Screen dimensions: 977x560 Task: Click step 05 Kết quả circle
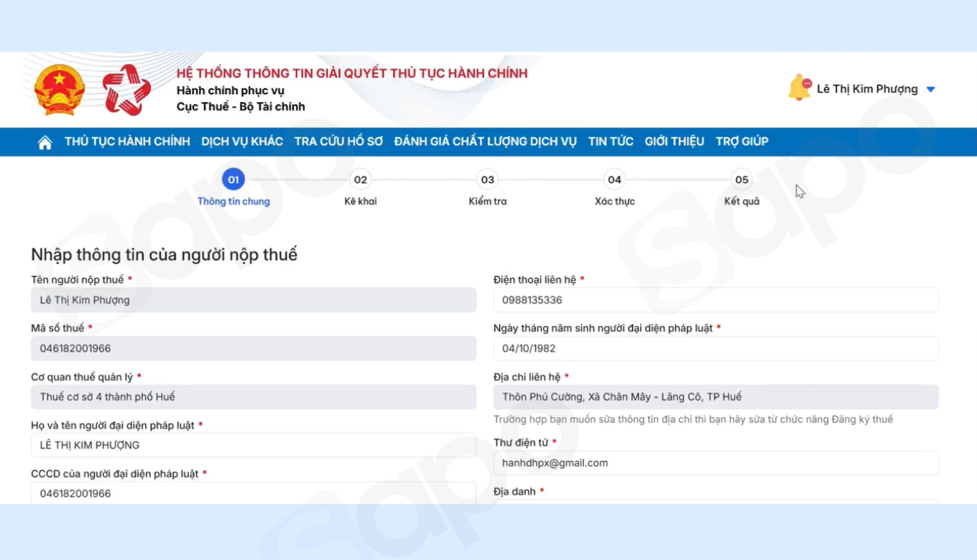pos(741,179)
